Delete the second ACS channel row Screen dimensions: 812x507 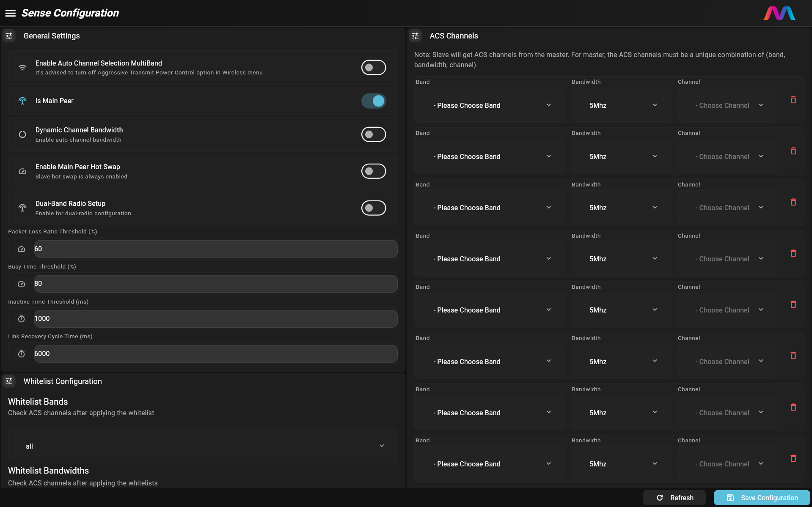pos(793,151)
